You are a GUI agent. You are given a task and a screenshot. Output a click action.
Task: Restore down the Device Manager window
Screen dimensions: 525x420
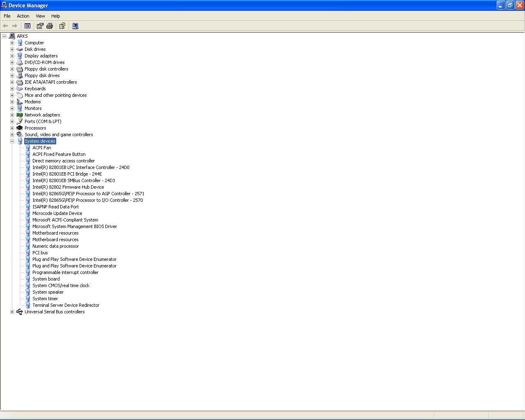point(510,5)
